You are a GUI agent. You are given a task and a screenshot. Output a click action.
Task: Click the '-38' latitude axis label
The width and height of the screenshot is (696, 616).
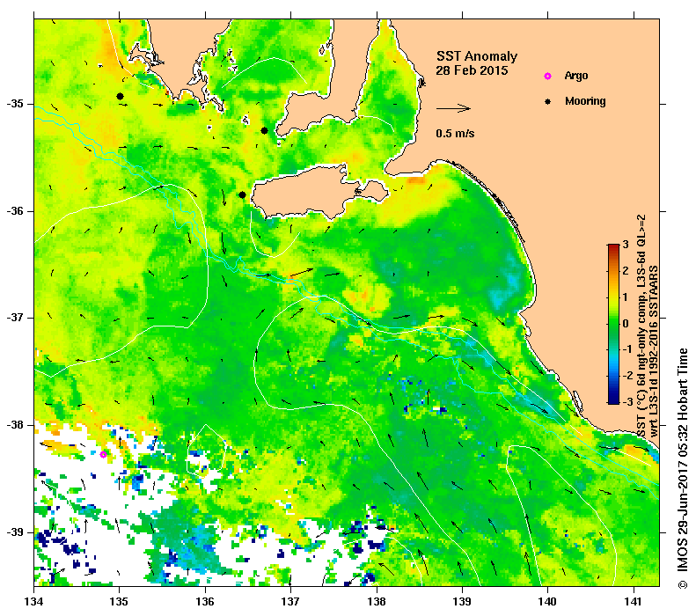pos(14,425)
